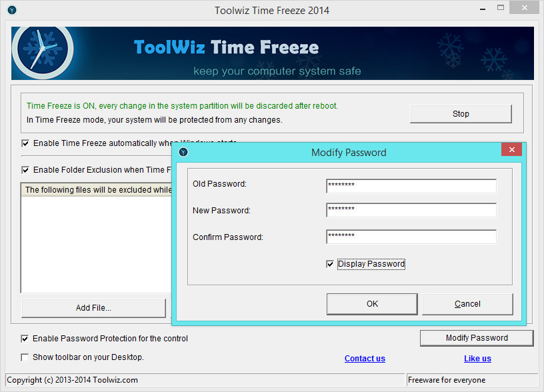Focus the New Password field
The height and width of the screenshot is (392, 544).
[411, 210]
